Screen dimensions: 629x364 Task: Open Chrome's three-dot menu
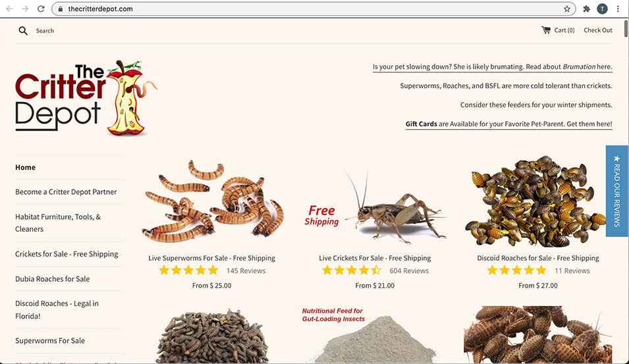tap(618, 9)
